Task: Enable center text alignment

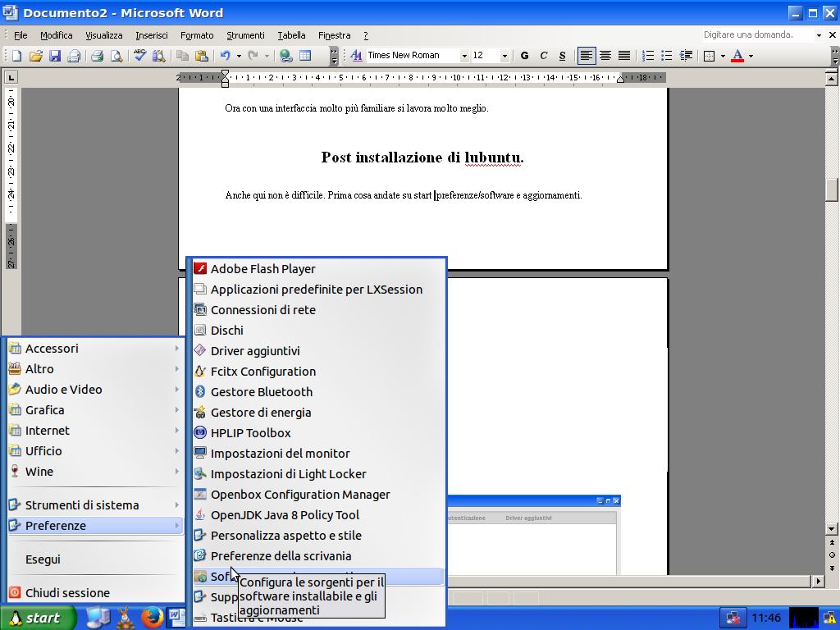Action: (605, 56)
